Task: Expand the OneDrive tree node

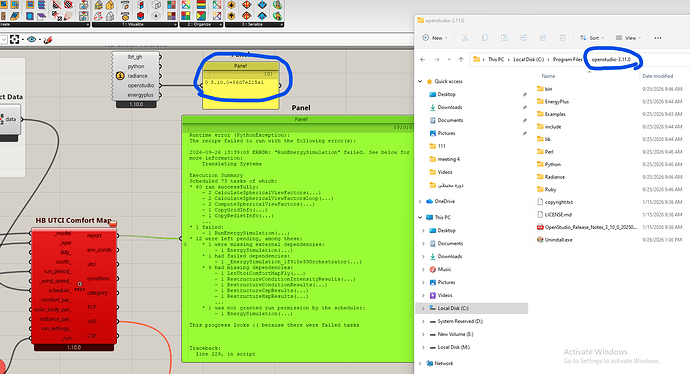Action: pos(420,202)
